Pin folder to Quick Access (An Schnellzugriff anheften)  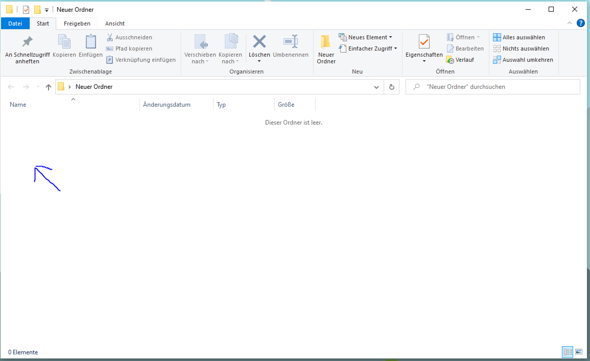click(x=27, y=50)
